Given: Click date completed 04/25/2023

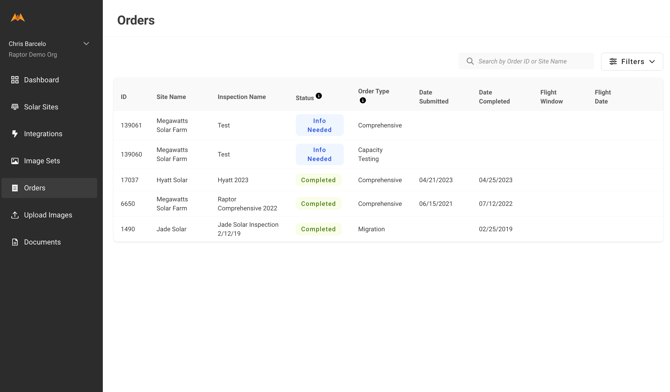Looking at the screenshot, I should click(x=495, y=180).
